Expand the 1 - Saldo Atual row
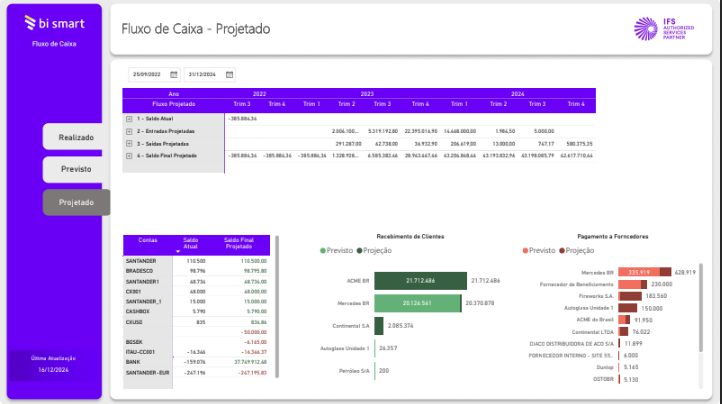This screenshot has width=722, height=404. (129, 118)
